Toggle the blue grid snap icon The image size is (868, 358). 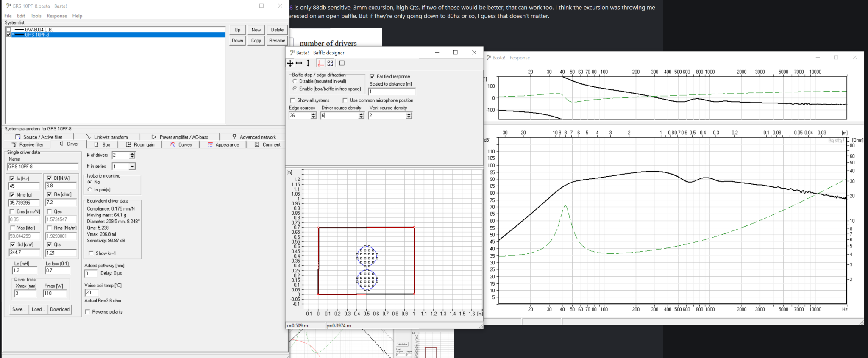[330, 63]
